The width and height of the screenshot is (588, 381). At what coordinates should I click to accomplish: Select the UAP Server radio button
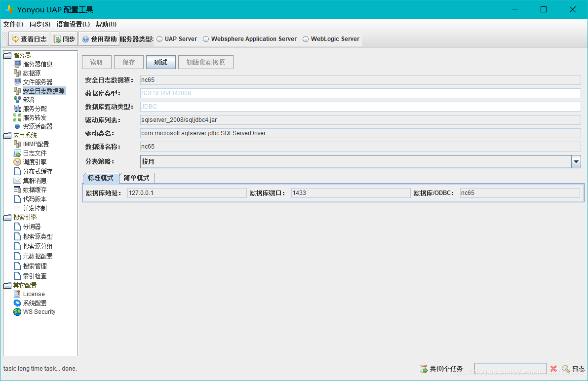point(159,39)
